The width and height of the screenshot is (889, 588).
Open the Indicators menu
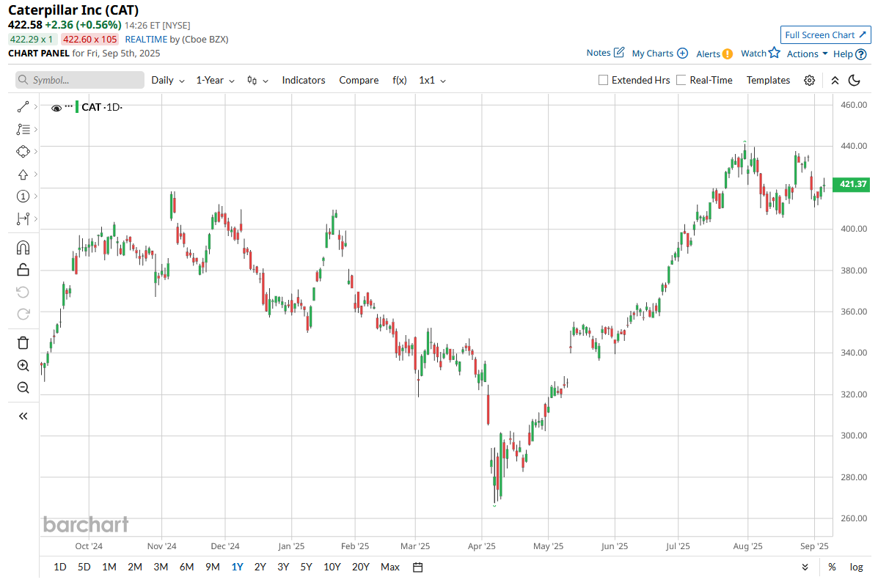pyautogui.click(x=304, y=81)
